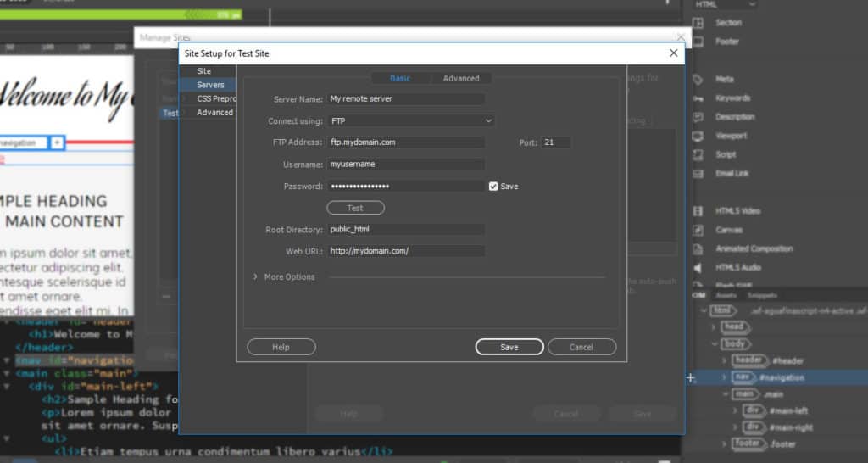Viewport: 868px width, 463px height.
Task: Open the Snippets panel tab
Action: coord(762,296)
